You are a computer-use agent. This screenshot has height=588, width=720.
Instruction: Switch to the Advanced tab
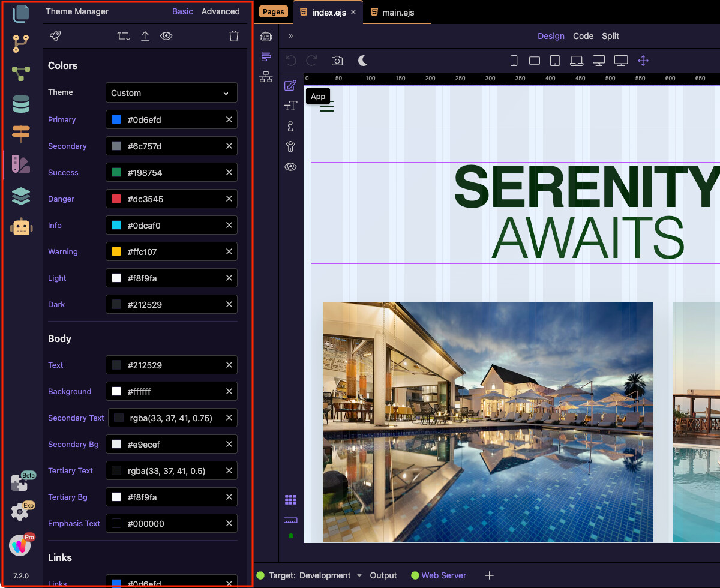(x=220, y=11)
